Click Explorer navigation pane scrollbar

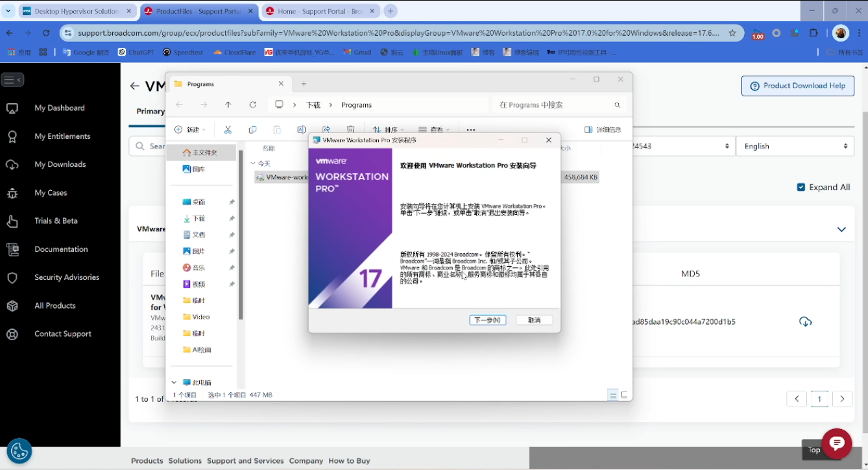tap(241, 235)
